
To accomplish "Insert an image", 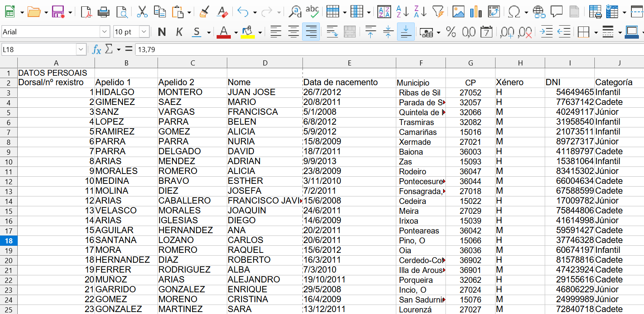I will (x=458, y=12).
